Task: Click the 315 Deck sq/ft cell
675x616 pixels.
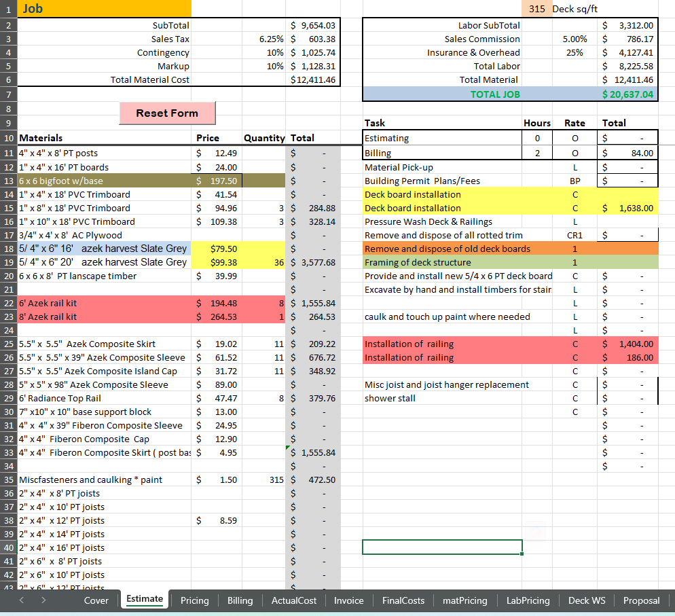Action: point(538,9)
